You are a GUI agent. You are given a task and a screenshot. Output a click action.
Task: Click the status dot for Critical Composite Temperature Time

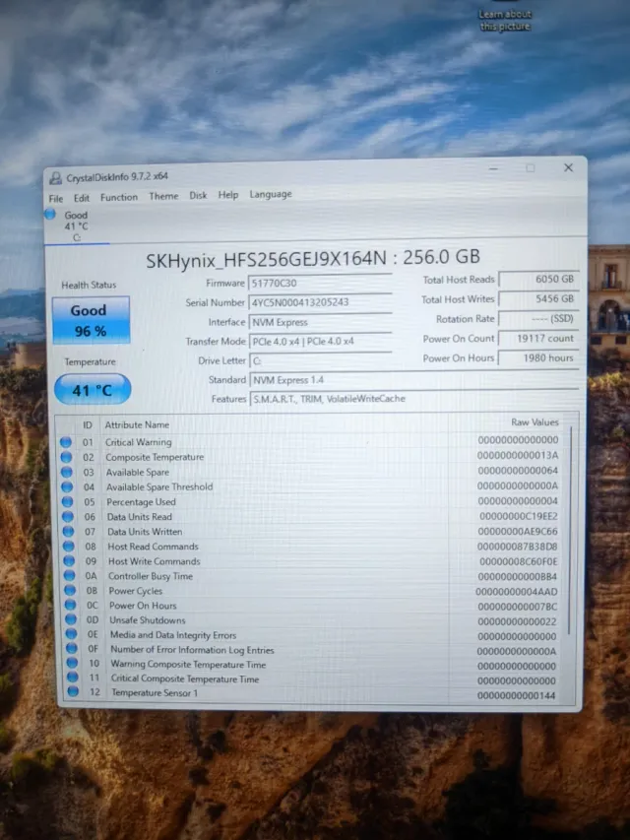tap(72, 678)
